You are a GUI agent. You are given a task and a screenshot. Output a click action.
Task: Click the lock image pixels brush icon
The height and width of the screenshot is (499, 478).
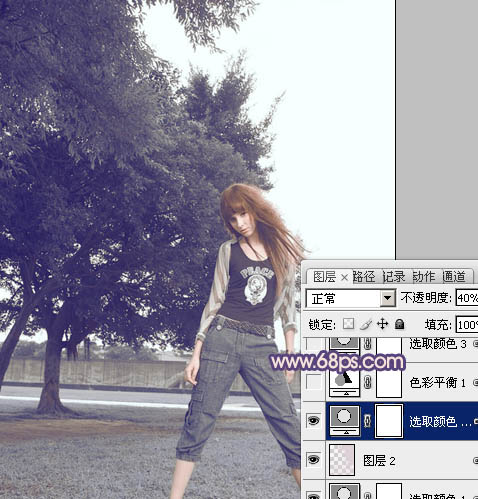tap(366, 324)
